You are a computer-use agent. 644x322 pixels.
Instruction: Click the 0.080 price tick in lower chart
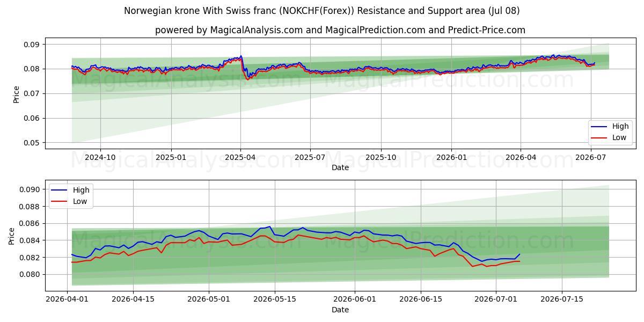point(30,274)
